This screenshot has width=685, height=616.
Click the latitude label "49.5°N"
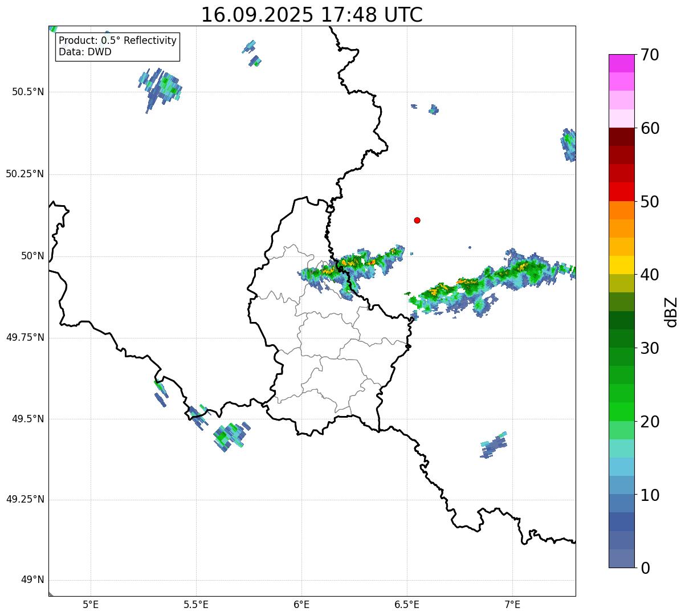28,419
